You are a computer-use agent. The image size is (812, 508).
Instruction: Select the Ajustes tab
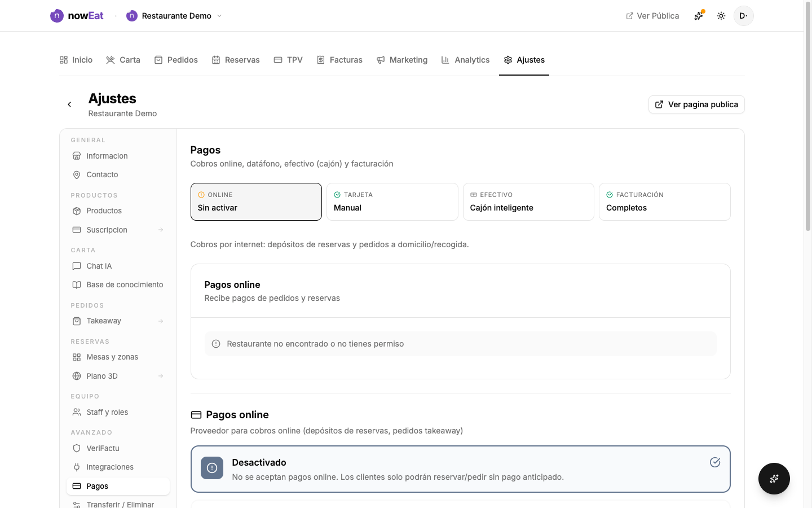pos(524,60)
